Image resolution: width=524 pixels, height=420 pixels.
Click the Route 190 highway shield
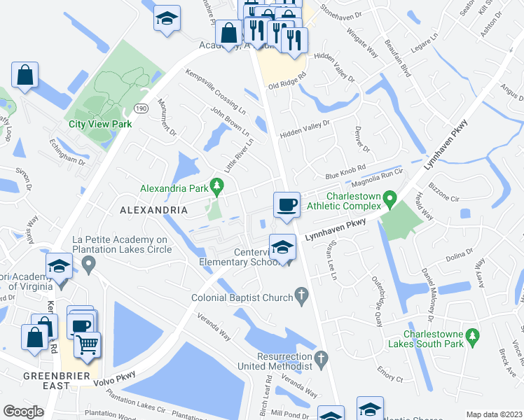[141, 108]
